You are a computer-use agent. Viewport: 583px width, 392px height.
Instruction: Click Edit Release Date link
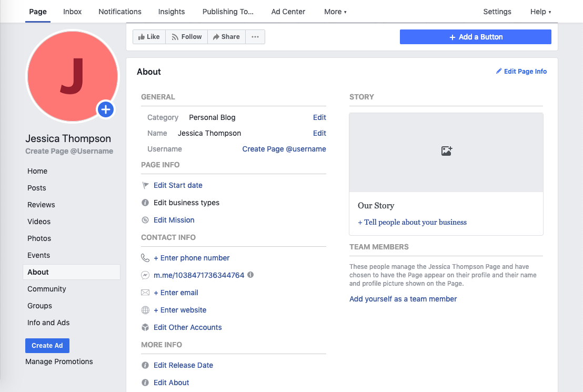[x=183, y=365]
